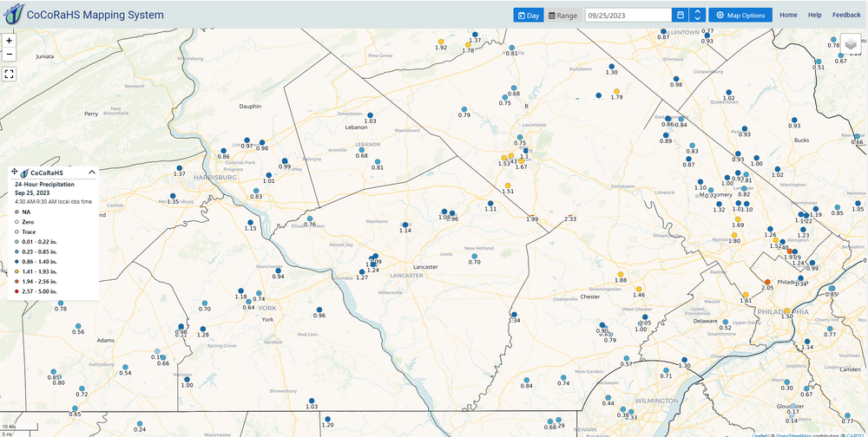Screen dimensions: 868x437
Task: Select the 1.79 in. yellow marker
Action: 616,91
